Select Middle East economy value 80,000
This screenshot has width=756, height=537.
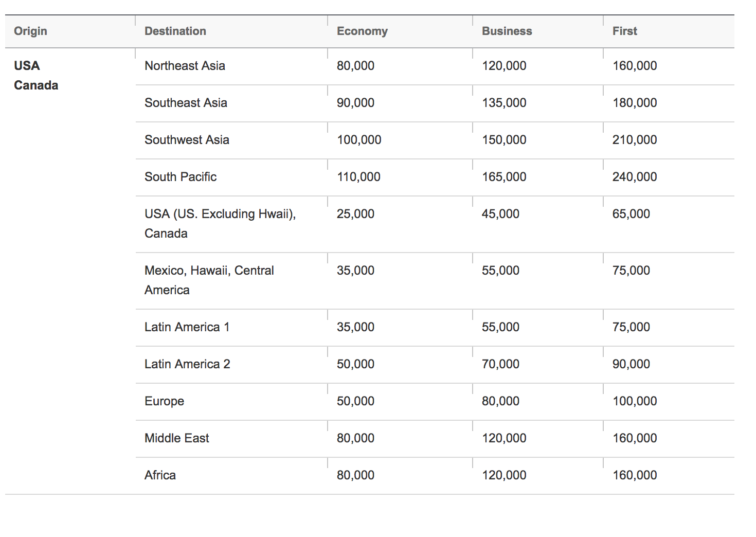(x=355, y=438)
